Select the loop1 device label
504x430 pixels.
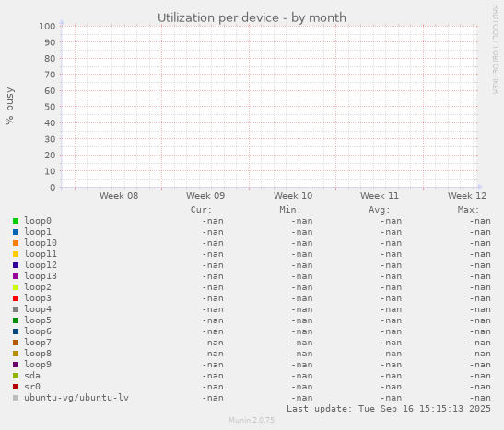(38, 232)
